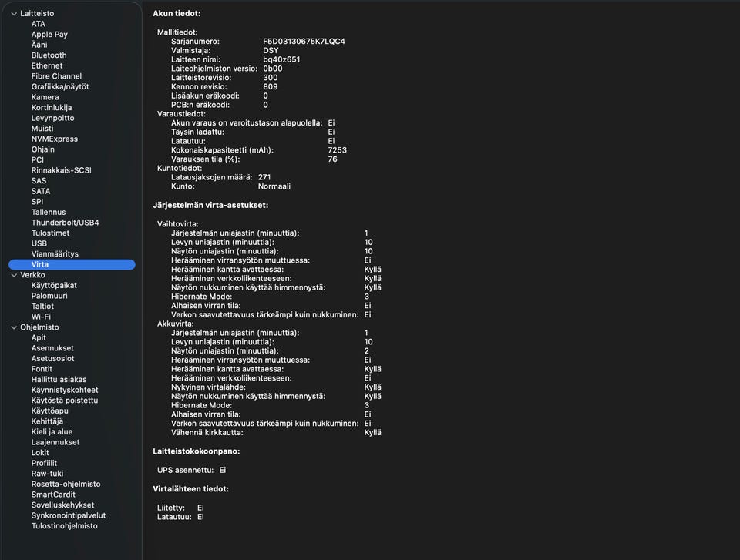Select Tulostinohjelmisto at the sidebar bottom
This screenshot has height=560, width=740.
click(64, 526)
